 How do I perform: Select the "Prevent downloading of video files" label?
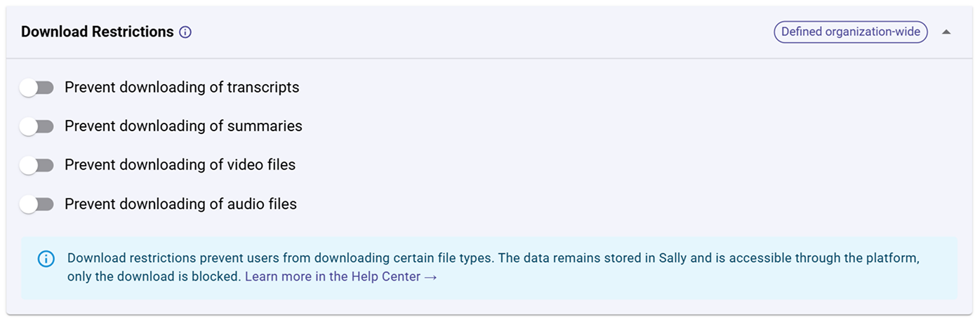coord(180,166)
